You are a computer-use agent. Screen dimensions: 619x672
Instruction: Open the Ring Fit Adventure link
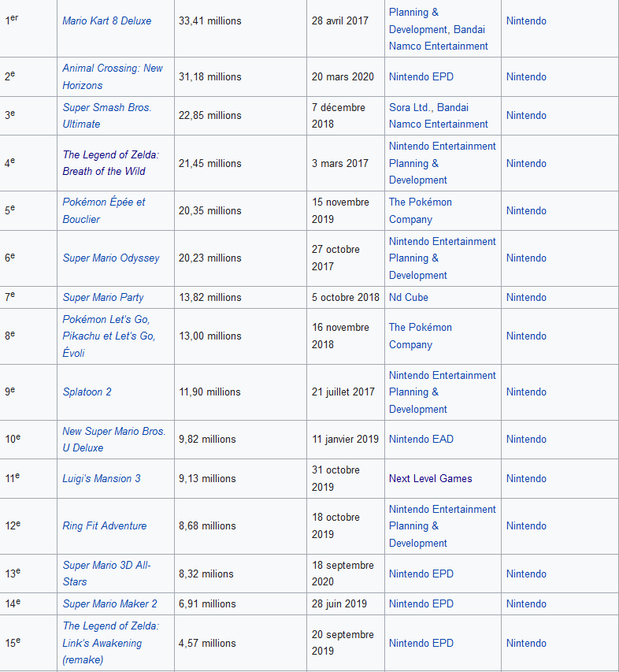point(105,525)
